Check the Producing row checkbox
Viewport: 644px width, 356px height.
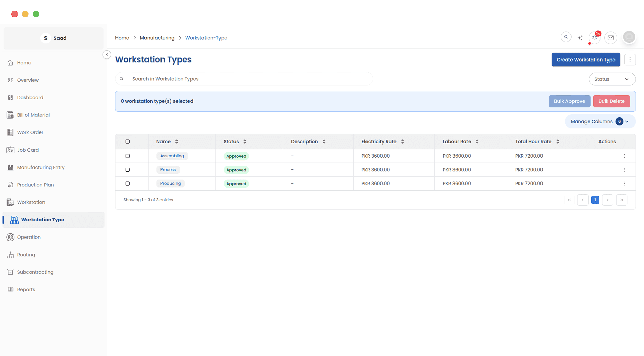(x=127, y=183)
